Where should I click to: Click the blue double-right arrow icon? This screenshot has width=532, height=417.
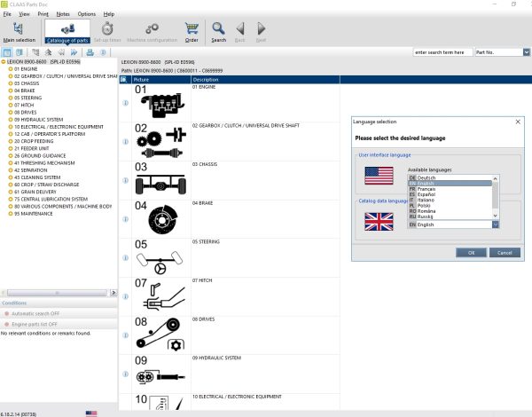74,52
